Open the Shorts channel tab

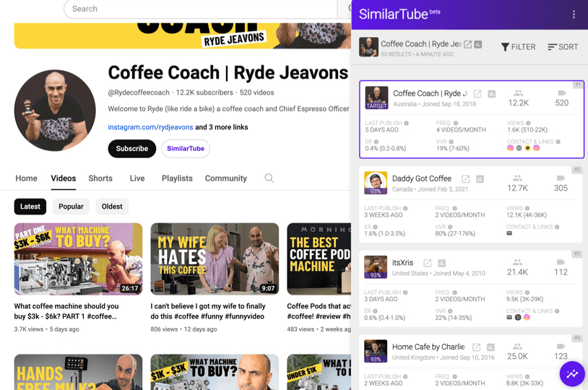(x=100, y=178)
